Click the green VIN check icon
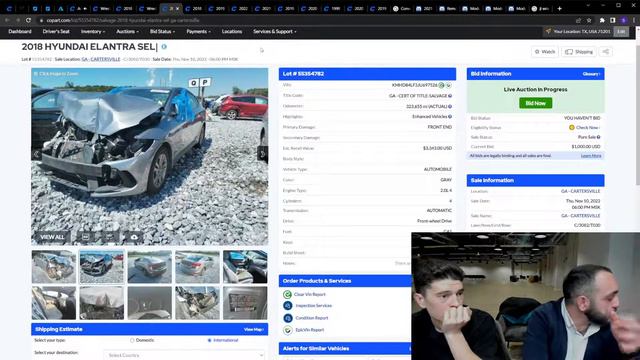Screen dimensions: 640x360 click(441, 85)
